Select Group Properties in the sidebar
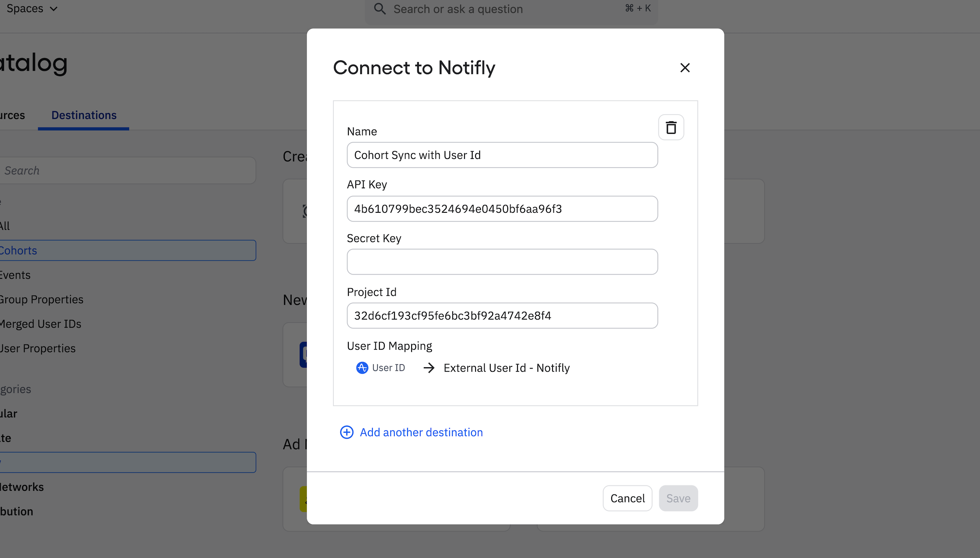Screen dimensions: 980x558 41,299
